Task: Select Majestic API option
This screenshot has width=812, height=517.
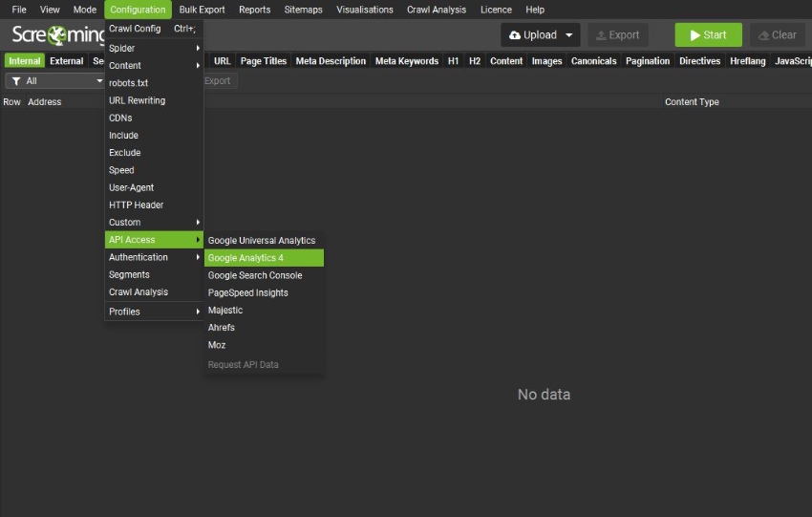Action: click(x=264, y=311)
